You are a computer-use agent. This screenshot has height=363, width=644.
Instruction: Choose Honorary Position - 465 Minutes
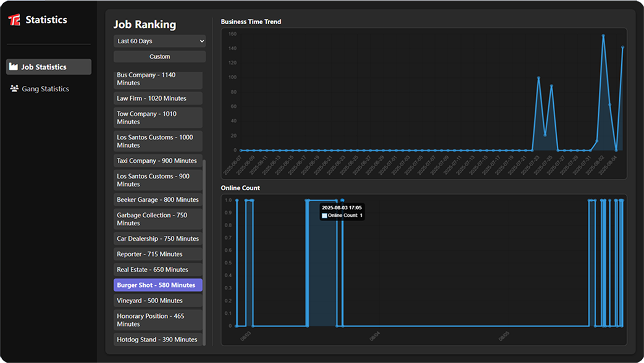pyautogui.click(x=157, y=320)
